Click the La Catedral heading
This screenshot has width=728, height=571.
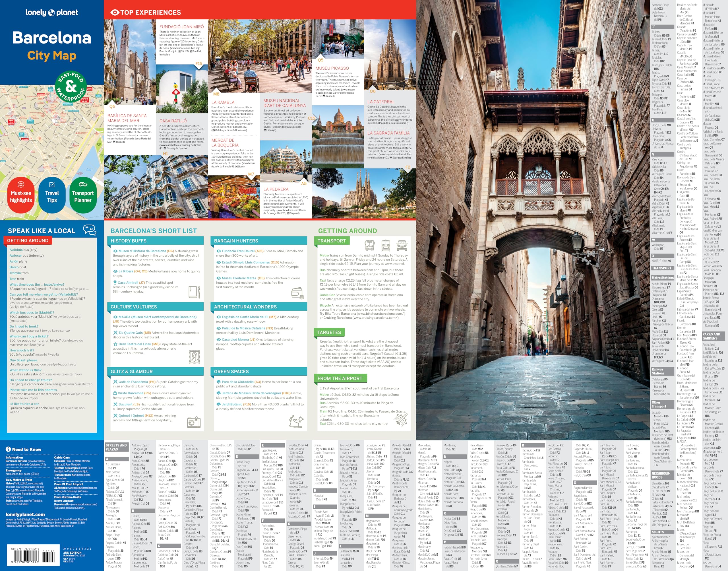pyautogui.click(x=381, y=102)
